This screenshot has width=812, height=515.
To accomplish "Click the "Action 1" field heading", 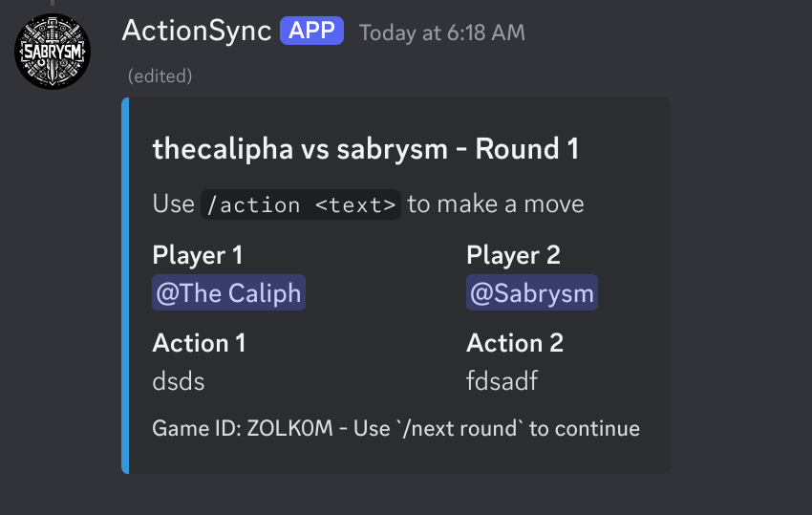I will 199,343.
